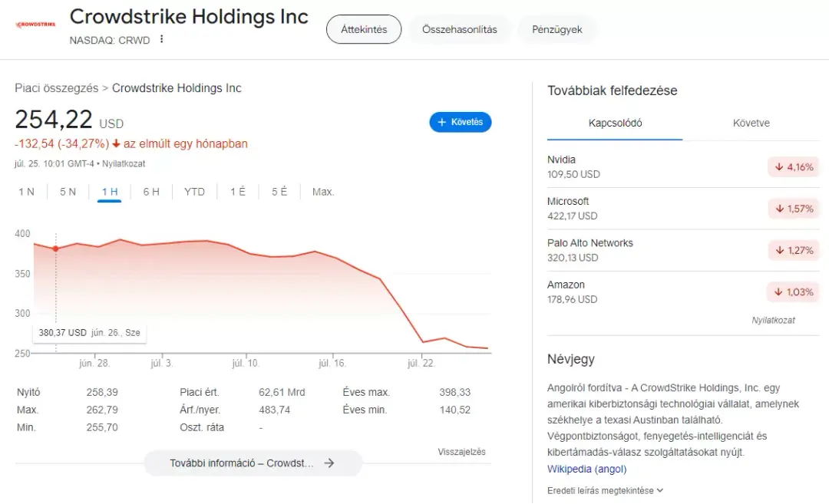The height and width of the screenshot is (504, 829).
Task: Open the three-dot menu beside NASDAQ: CRWD
Action: click(x=161, y=39)
